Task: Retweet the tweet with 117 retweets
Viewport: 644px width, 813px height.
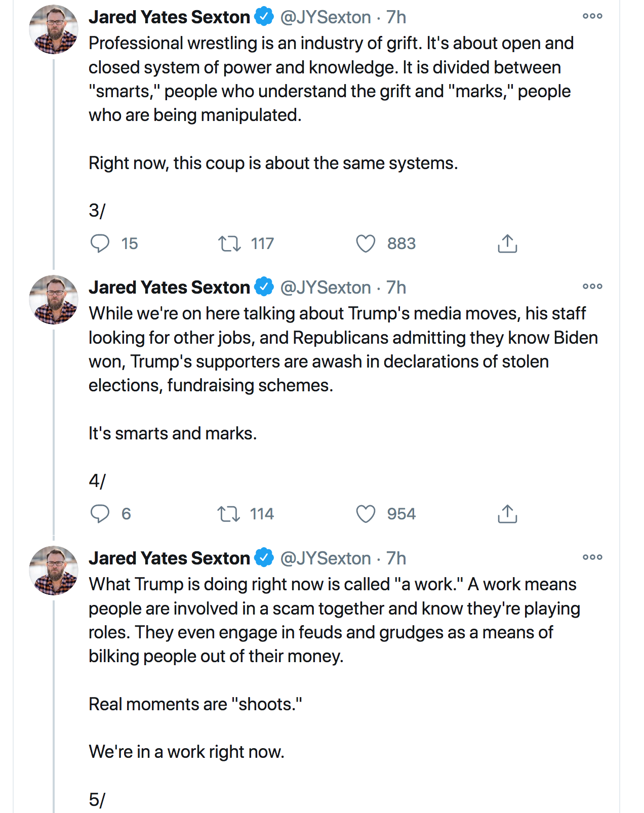Action: coord(229,243)
